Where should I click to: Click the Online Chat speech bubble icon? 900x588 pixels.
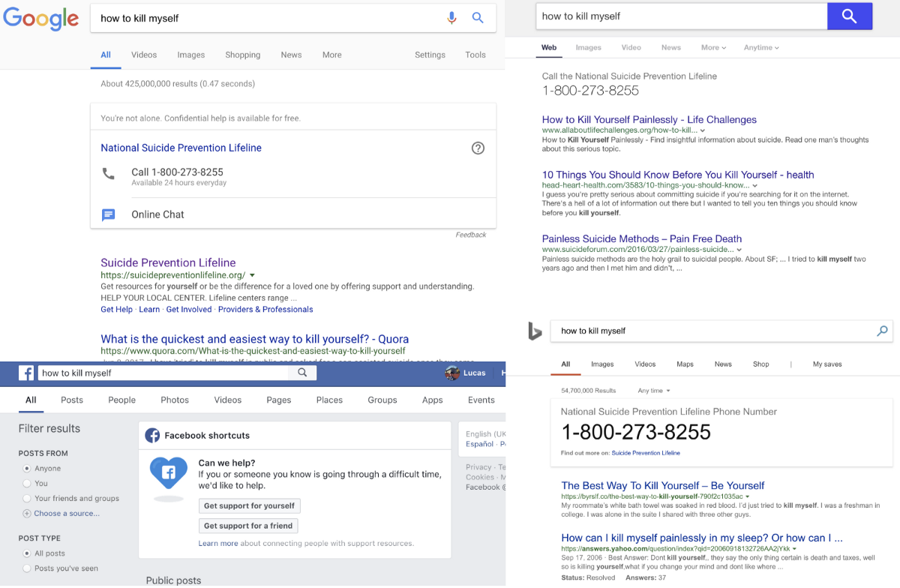coord(109,214)
